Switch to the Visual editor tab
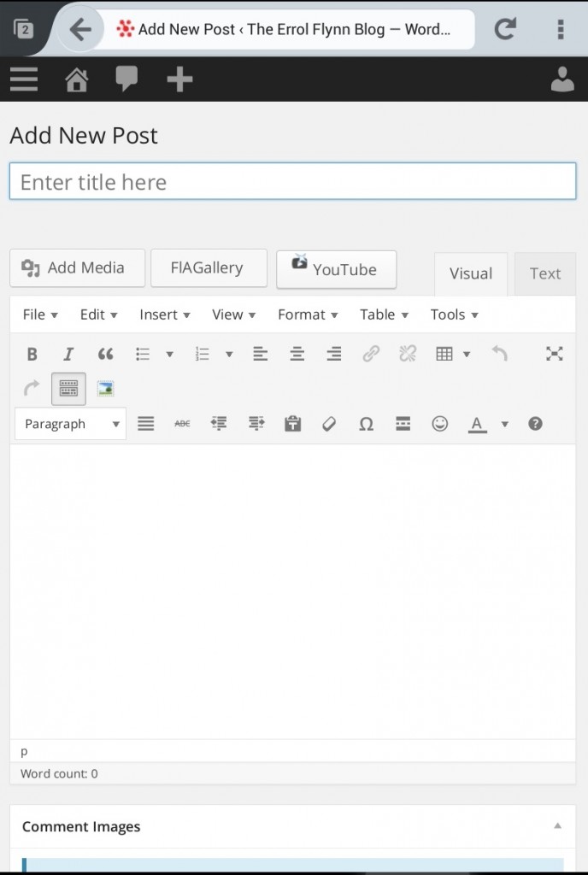The height and width of the screenshot is (875, 588). (x=471, y=273)
